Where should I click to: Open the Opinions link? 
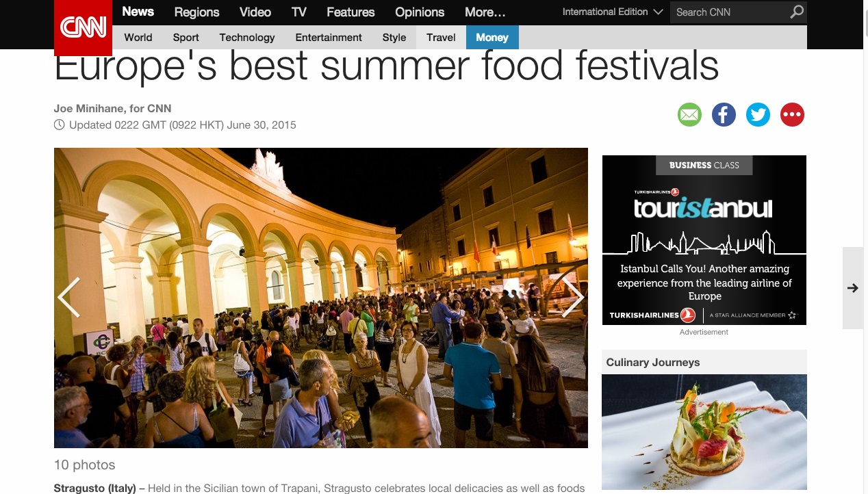click(x=420, y=12)
